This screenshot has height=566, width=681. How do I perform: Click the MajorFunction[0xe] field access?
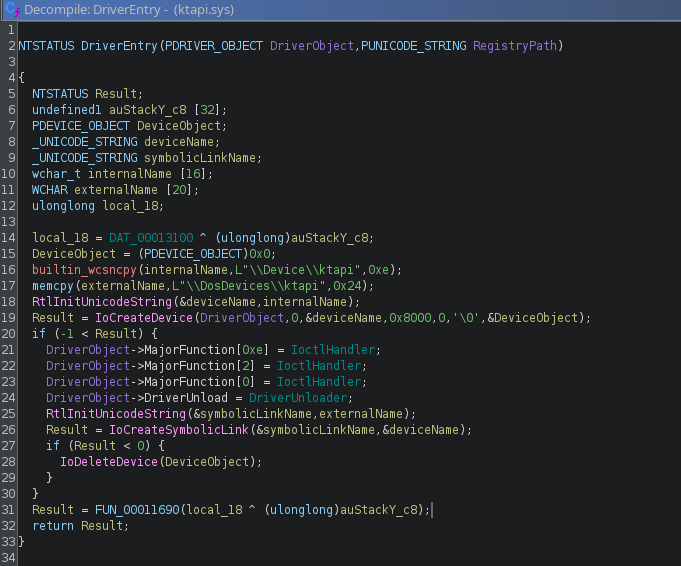207,350
